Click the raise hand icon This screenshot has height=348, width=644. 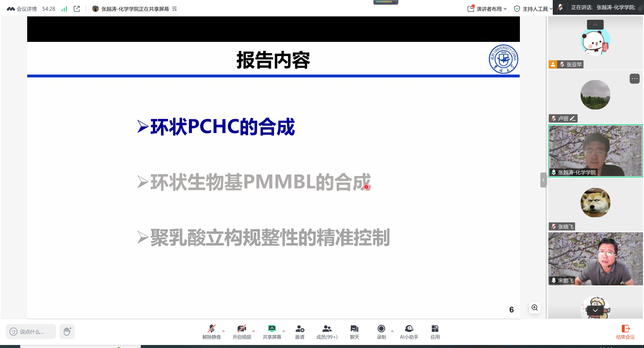click(67, 332)
